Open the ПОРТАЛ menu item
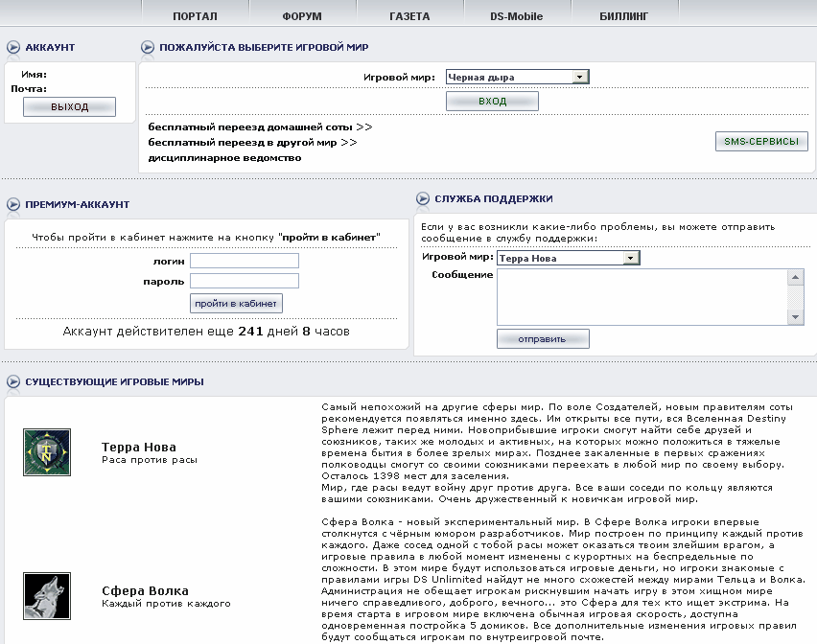Image resolution: width=817 pixels, height=644 pixels. coord(195,16)
